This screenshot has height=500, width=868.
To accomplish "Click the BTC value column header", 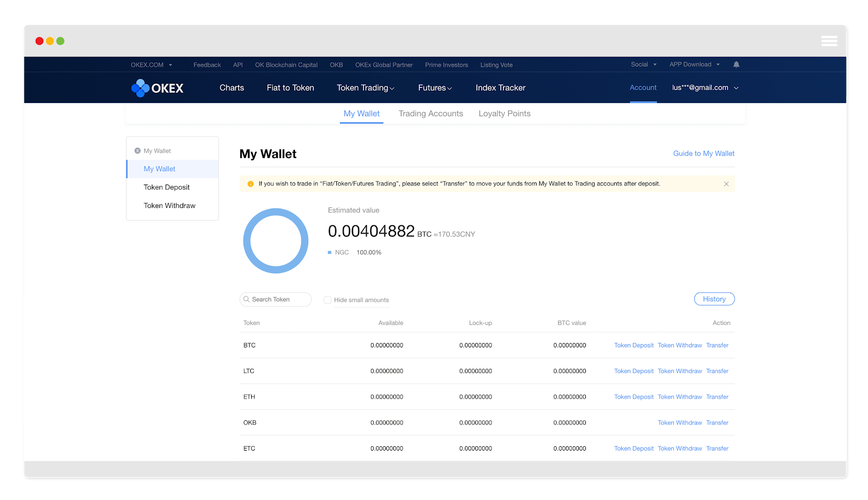I will point(572,323).
